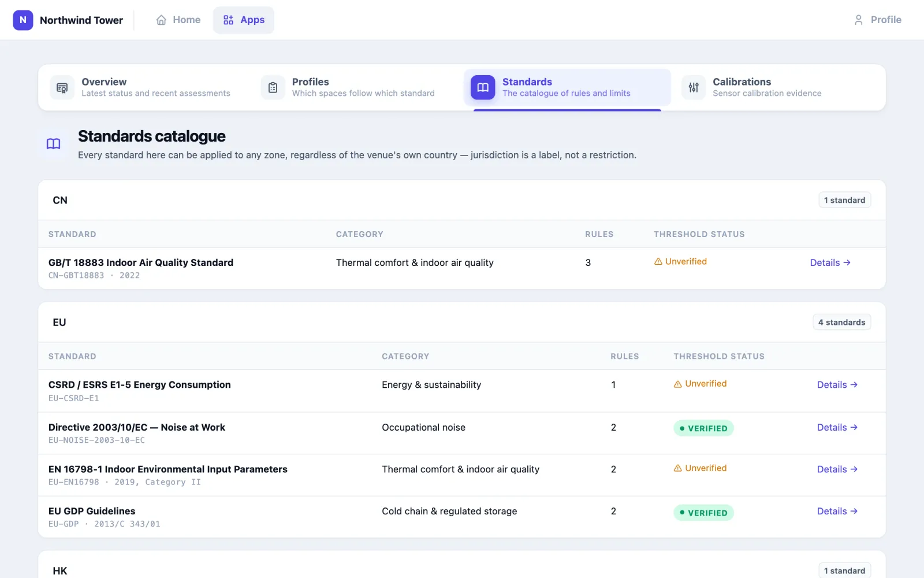This screenshot has width=924, height=578.
Task: Click the VERIFIED badge on EU GDP row
Action: [x=703, y=513]
